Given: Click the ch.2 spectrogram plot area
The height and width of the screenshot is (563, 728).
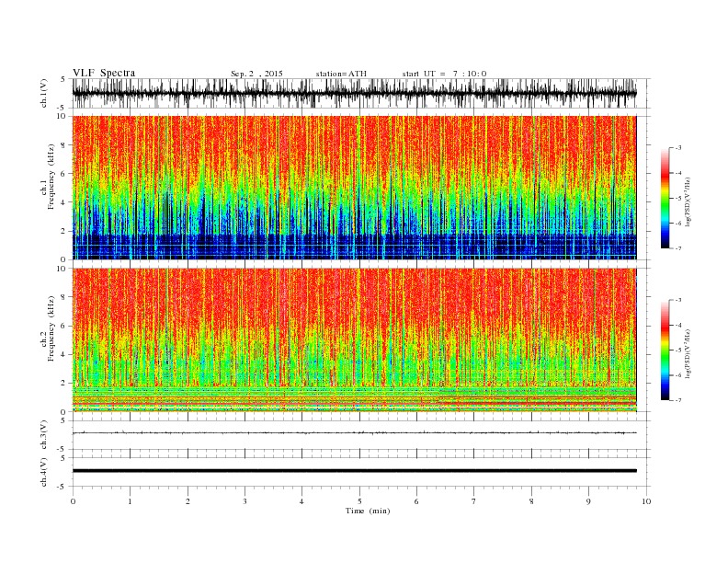Looking at the screenshot, I should (355, 340).
